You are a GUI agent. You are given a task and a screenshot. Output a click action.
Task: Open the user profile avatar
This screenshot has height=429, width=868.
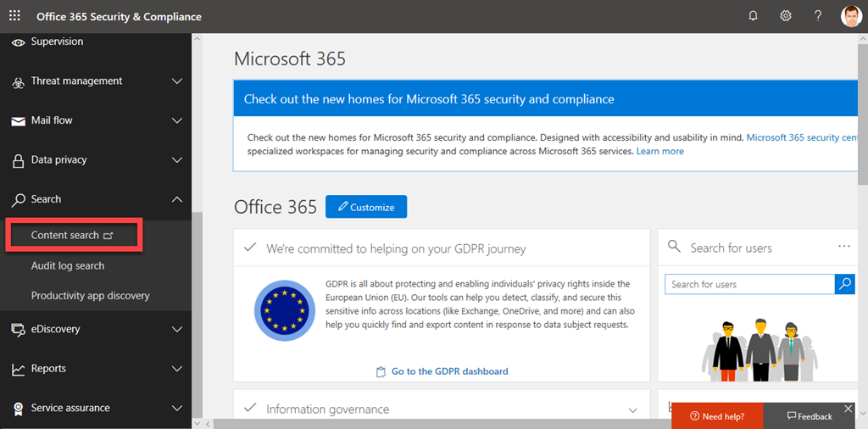point(851,16)
